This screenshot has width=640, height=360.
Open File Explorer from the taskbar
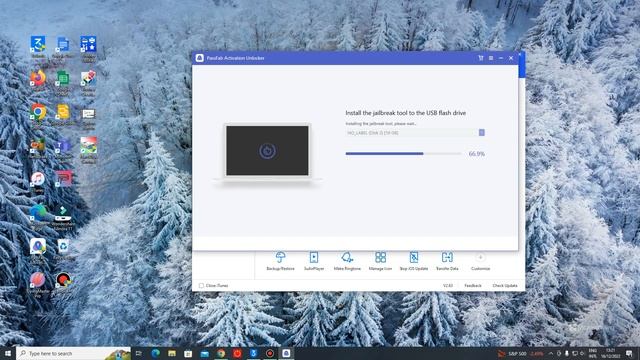click(x=172, y=353)
